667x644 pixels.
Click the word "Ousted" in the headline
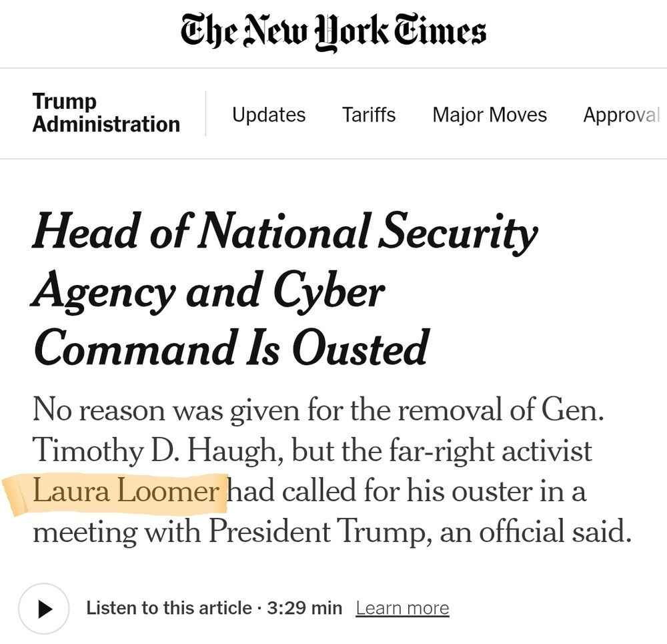tap(360, 348)
